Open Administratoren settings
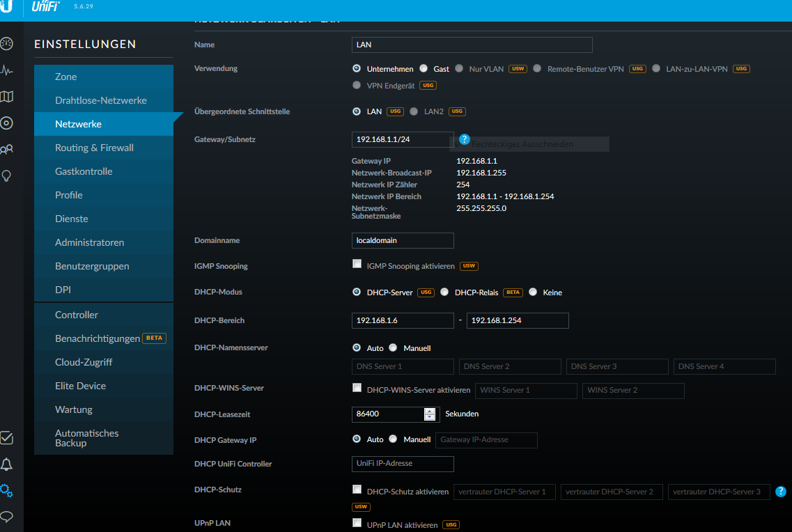 (104, 243)
